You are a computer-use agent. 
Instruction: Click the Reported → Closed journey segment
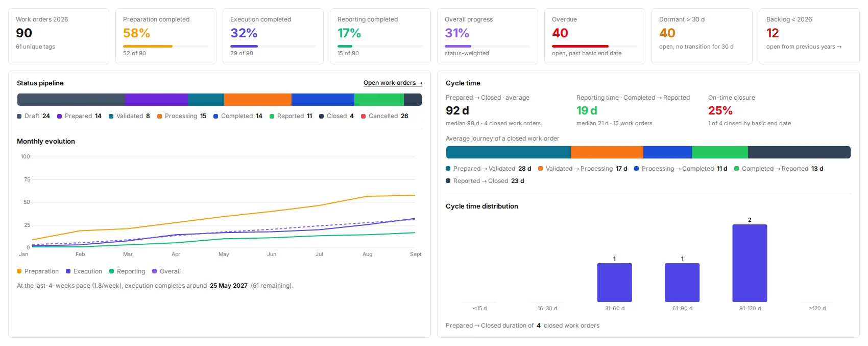point(799,152)
